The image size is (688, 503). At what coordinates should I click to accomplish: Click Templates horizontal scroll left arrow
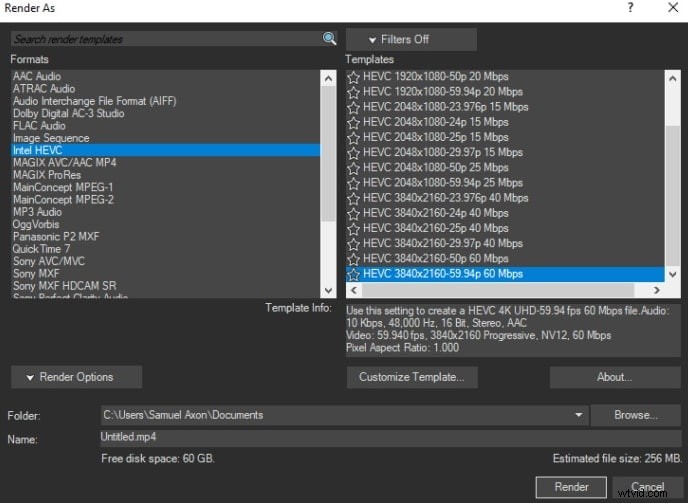pyautogui.click(x=354, y=290)
